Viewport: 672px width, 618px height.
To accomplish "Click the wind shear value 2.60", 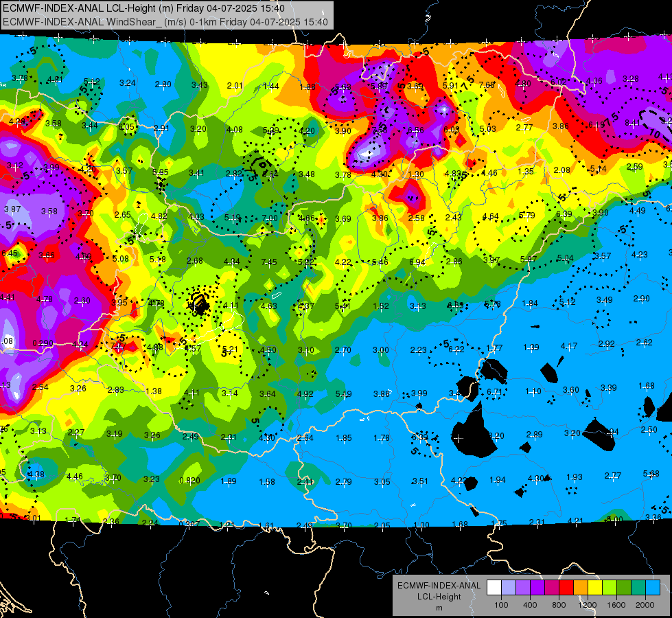I will tap(82, 301).
